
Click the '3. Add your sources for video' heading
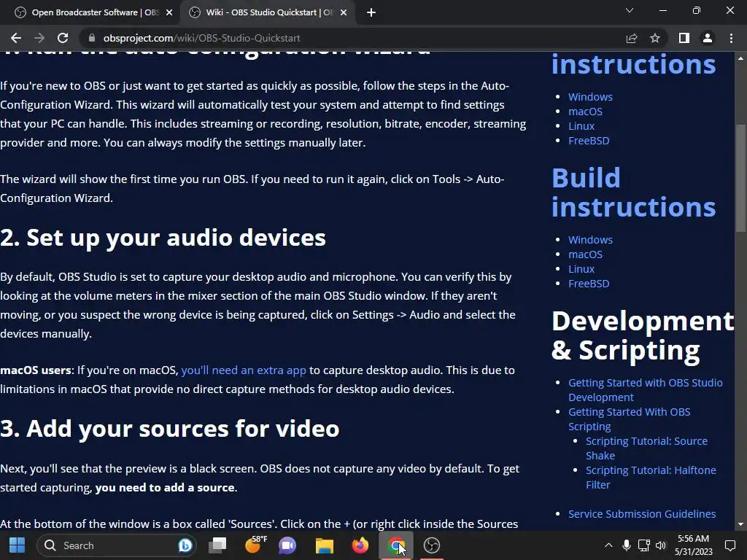pyautogui.click(x=169, y=428)
